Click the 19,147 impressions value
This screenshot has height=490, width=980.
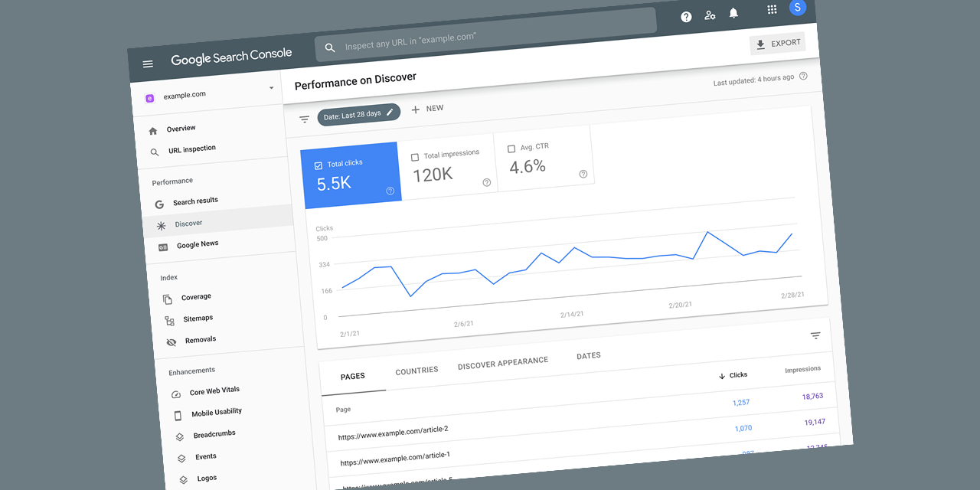coord(815,422)
